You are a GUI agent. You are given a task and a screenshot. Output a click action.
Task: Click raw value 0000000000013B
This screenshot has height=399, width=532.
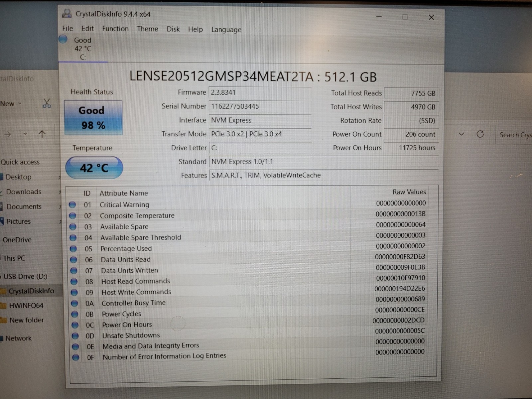[401, 214]
